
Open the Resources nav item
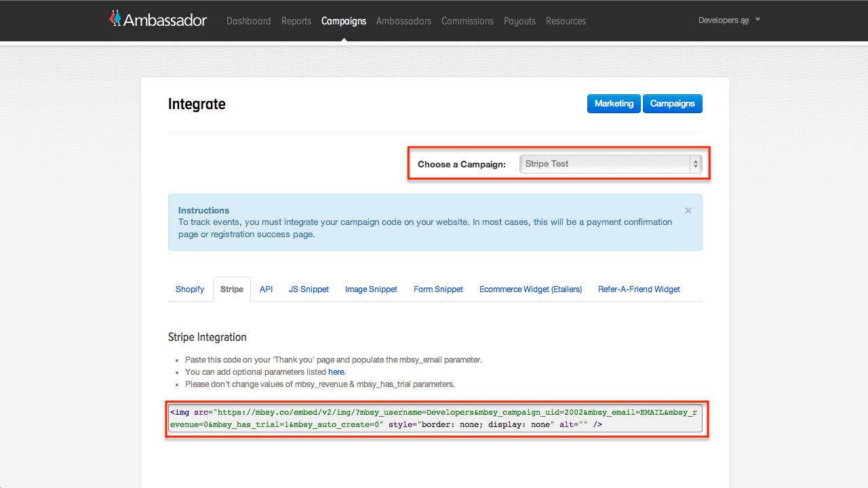point(566,21)
